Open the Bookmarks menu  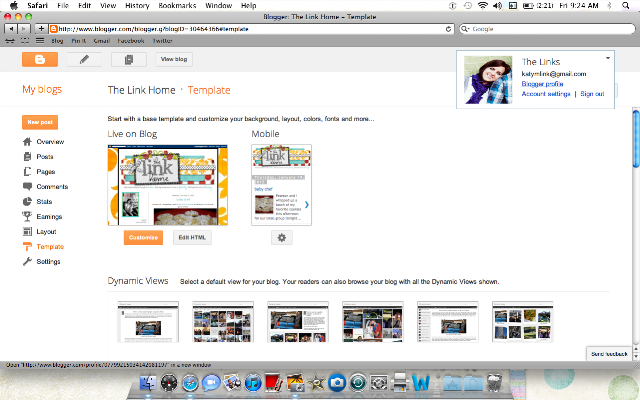tap(177, 6)
